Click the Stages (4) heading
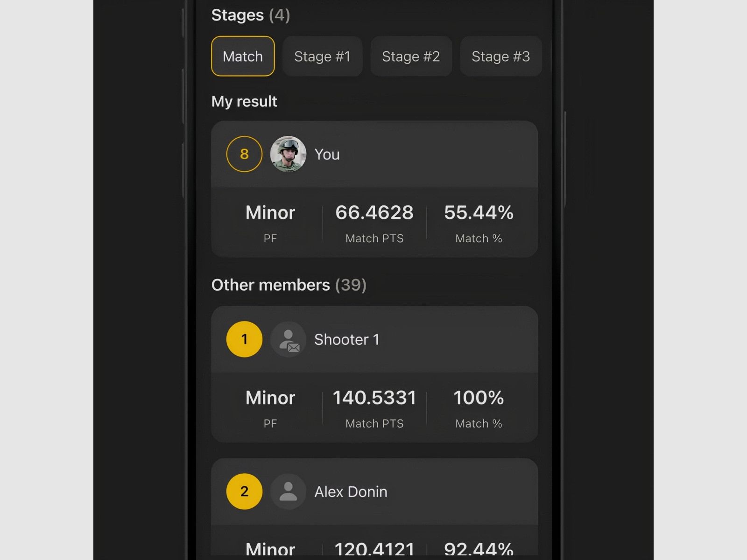This screenshot has width=747, height=560. click(251, 15)
